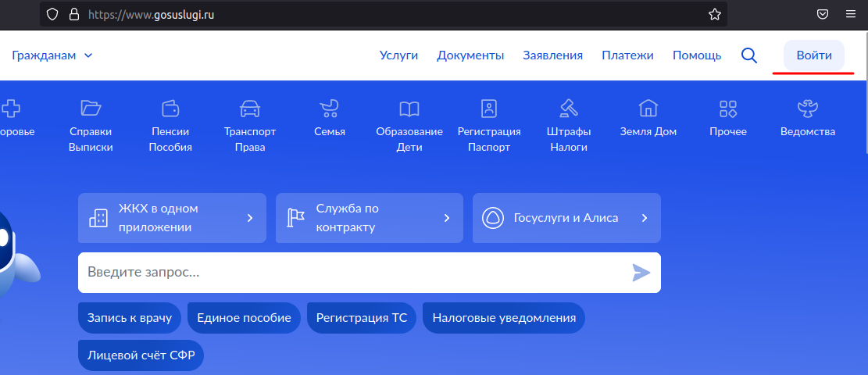Select the Налоговые уведомления chip
Viewport: 868px width, 375px height.
click(x=504, y=318)
